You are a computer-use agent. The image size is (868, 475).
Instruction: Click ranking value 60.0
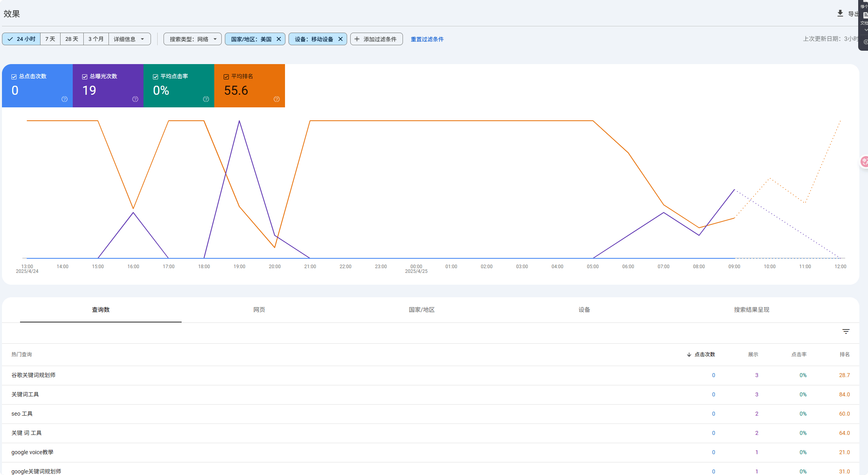844,414
